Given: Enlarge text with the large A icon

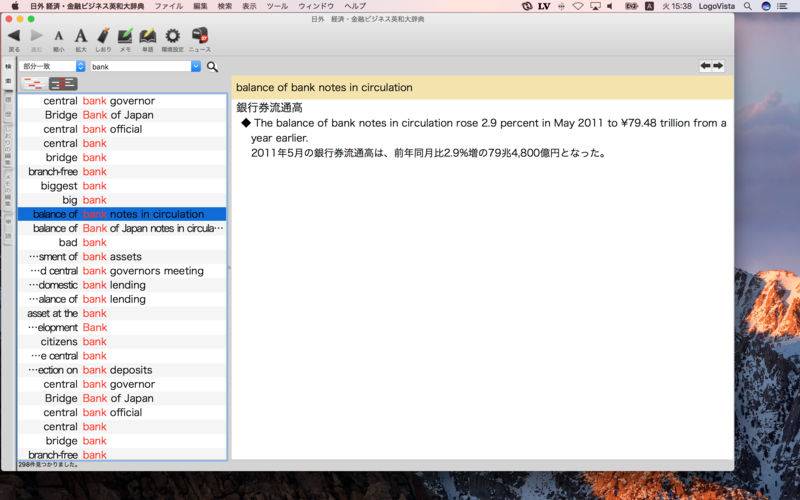Looking at the screenshot, I should (x=81, y=36).
